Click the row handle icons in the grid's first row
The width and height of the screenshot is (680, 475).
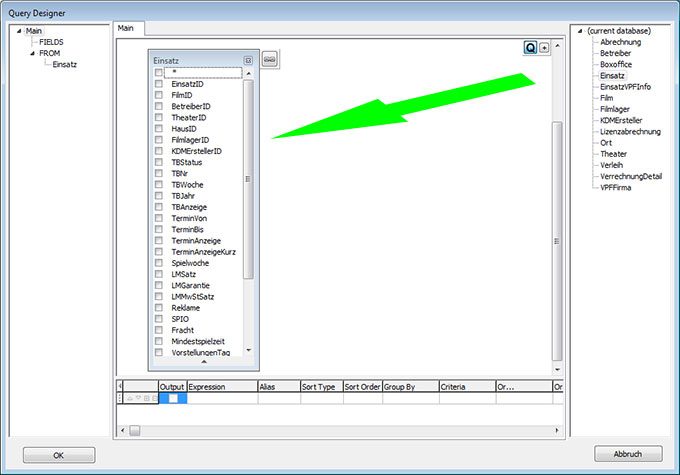[139, 398]
